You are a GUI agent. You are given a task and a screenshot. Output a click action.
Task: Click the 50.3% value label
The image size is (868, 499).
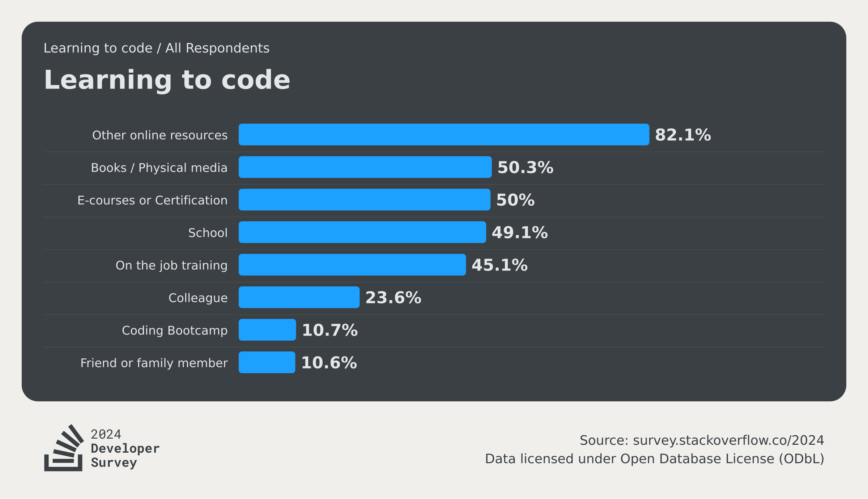click(x=526, y=167)
